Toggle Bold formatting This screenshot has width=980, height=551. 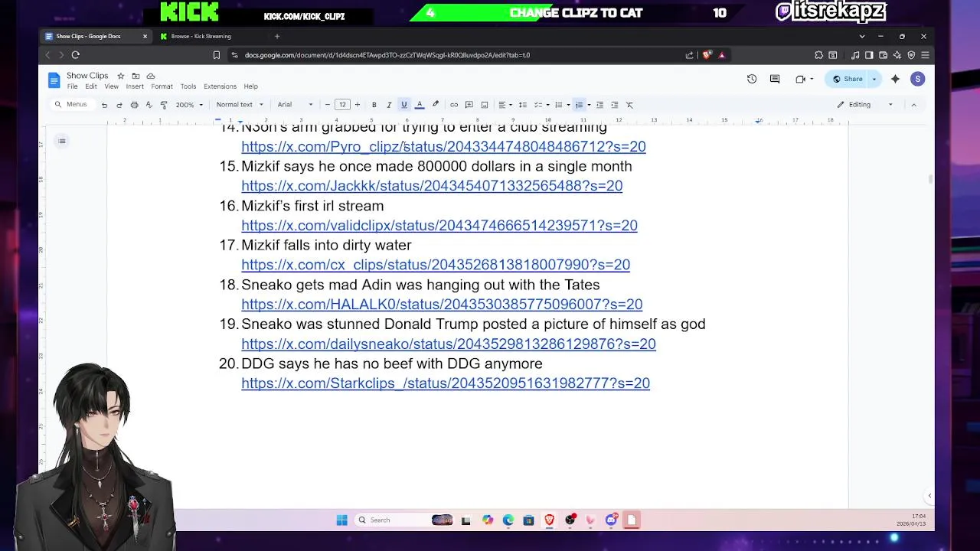[x=374, y=105]
